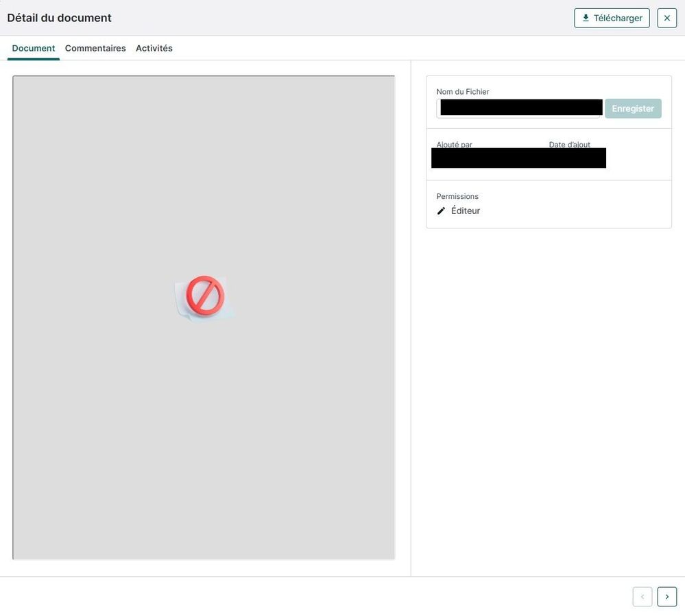Click the Détail du document title
This screenshot has width=685, height=616.
pos(59,18)
